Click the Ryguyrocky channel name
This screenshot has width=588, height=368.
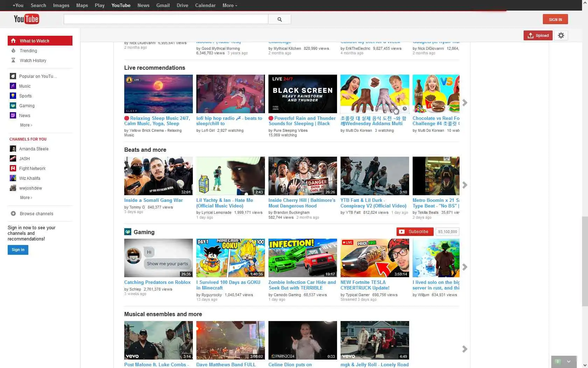point(211,295)
